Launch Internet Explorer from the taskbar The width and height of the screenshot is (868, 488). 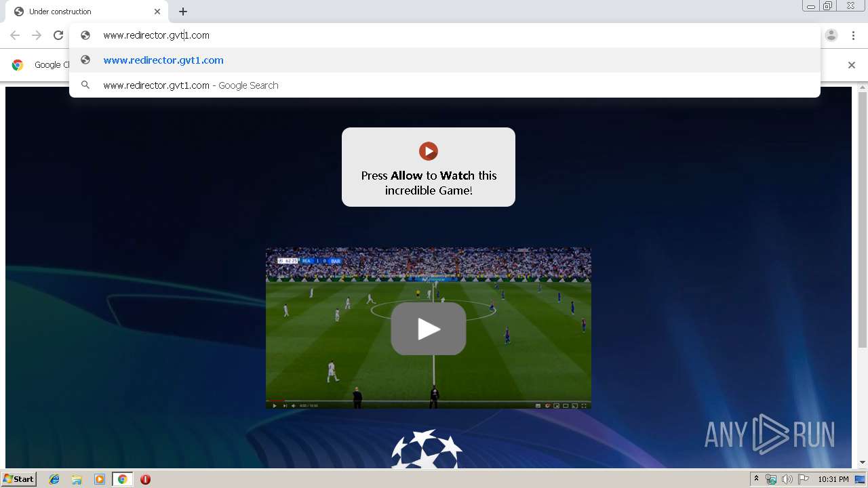click(54, 479)
